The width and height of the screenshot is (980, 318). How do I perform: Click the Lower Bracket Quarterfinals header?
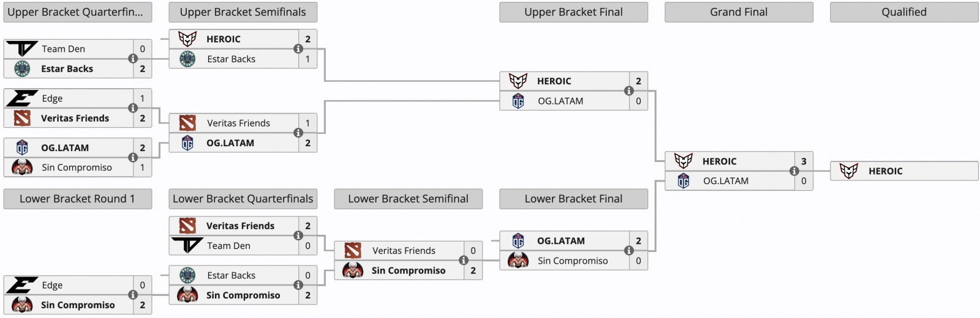pyautogui.click(x=243, y=199)
